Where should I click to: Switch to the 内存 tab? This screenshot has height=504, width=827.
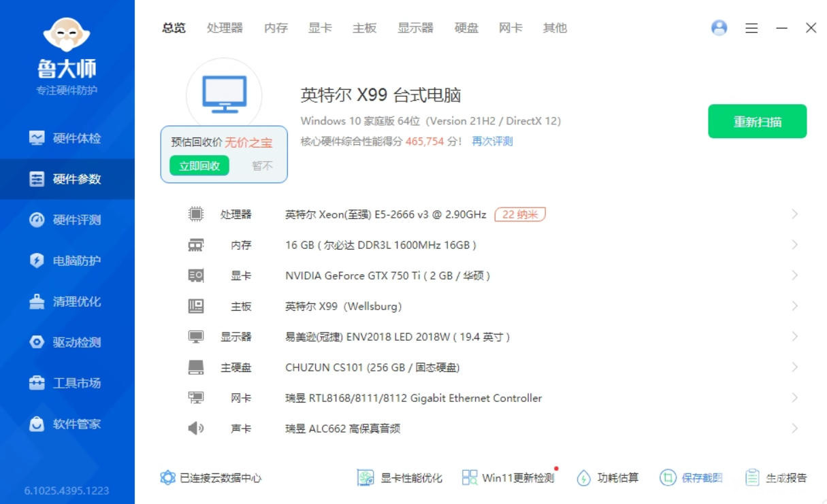[276, 28]
